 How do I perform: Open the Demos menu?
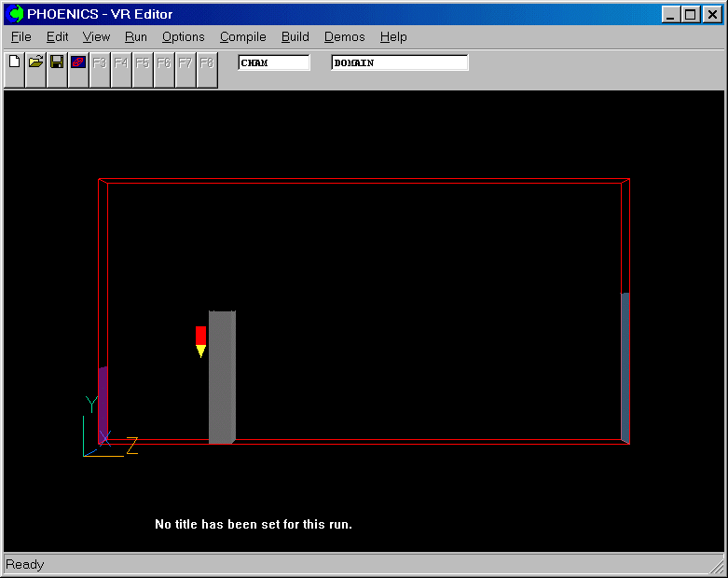pyautogui.click(x=344, y=37)
